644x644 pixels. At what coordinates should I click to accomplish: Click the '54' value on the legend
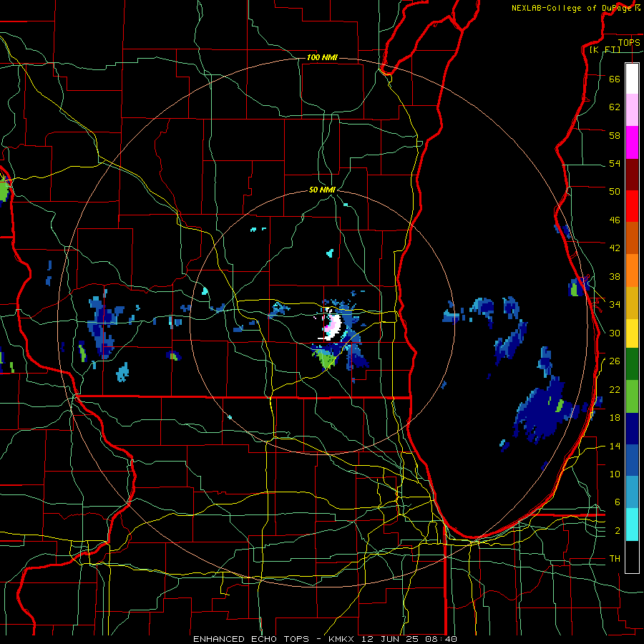[x=615, y=163]
